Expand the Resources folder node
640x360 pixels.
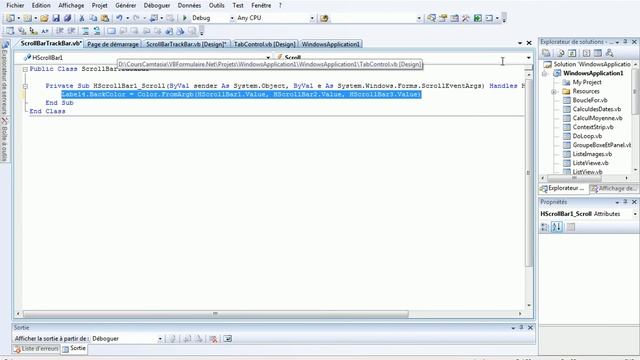(x=554, y=92)
